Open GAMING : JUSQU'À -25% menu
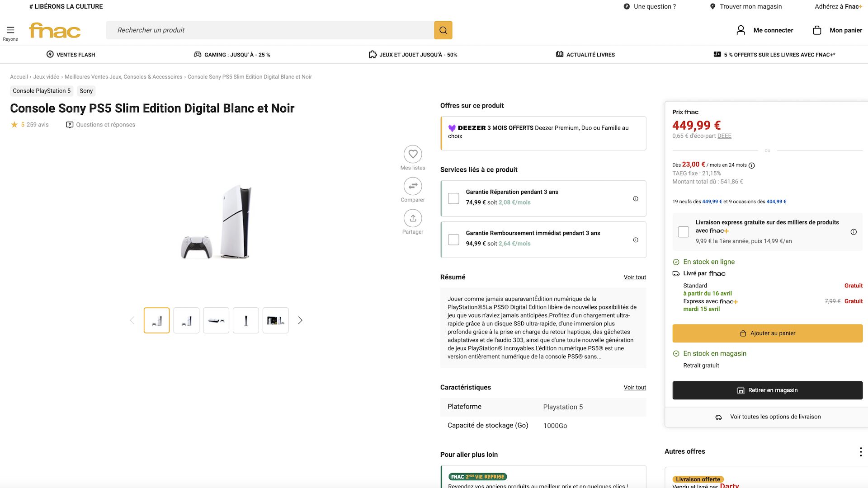The image size is (868, 488). (x=232, y=55)
